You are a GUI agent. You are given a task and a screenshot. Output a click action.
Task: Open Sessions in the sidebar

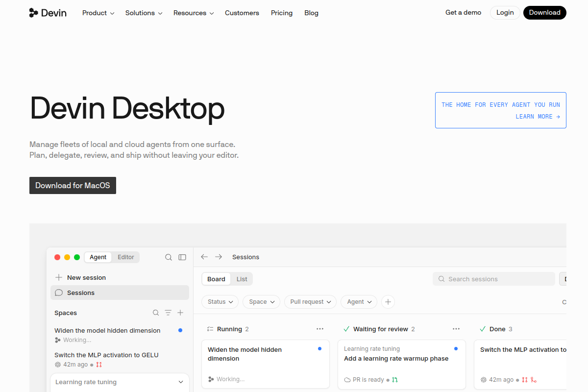pos(120,293)
